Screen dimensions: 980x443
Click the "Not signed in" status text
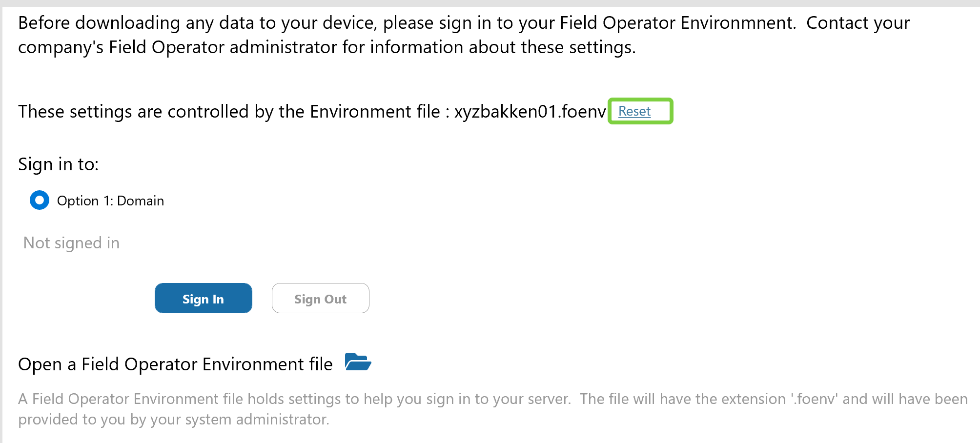71,243
